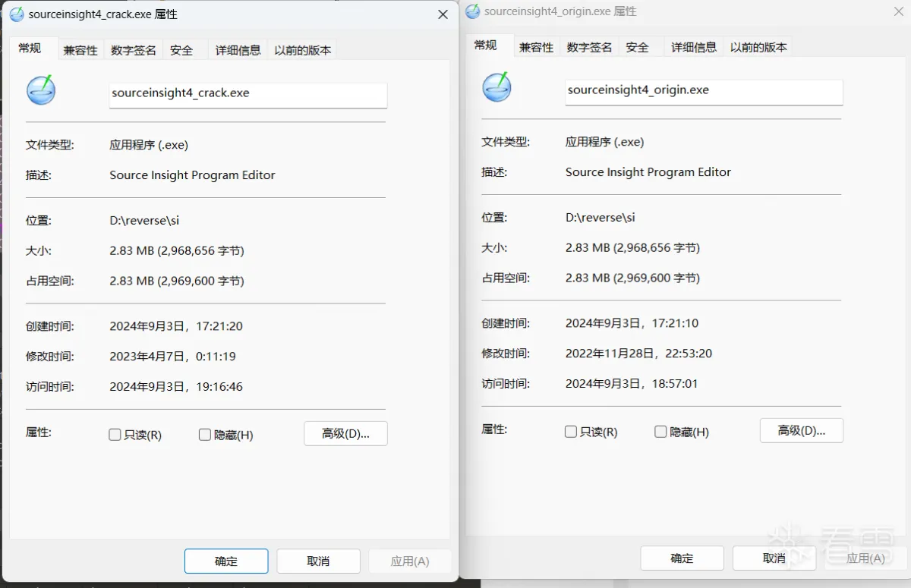Click the sourceinsight4_origin.exe filename field
911x588 pixels.
(x=705, y=91)
